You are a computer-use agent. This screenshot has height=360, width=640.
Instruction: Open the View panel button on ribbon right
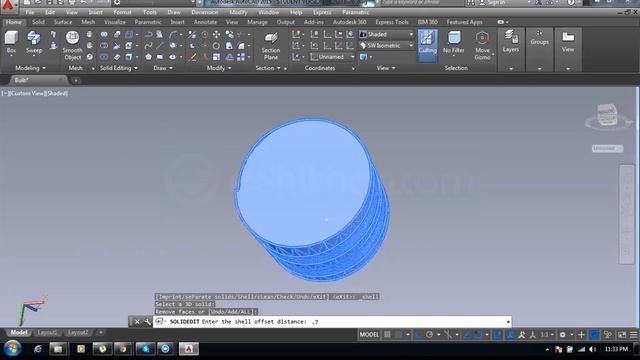click(x=568, y=42)
